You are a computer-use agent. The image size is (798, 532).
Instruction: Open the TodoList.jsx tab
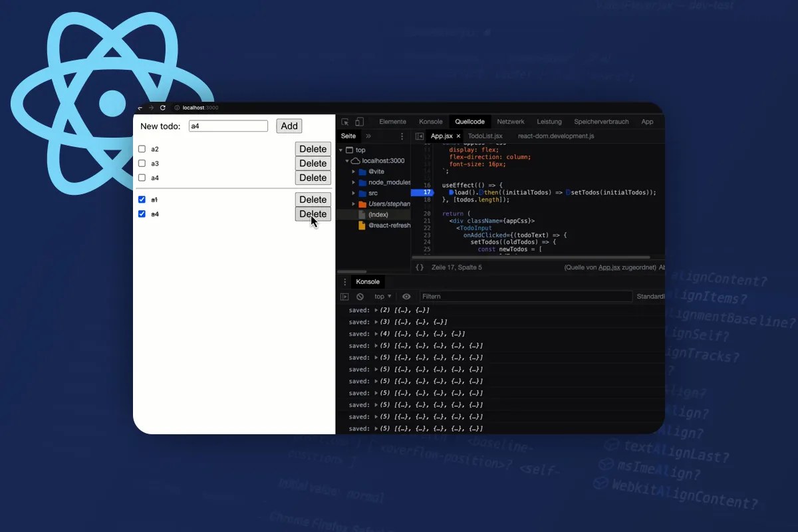[485, 136]
